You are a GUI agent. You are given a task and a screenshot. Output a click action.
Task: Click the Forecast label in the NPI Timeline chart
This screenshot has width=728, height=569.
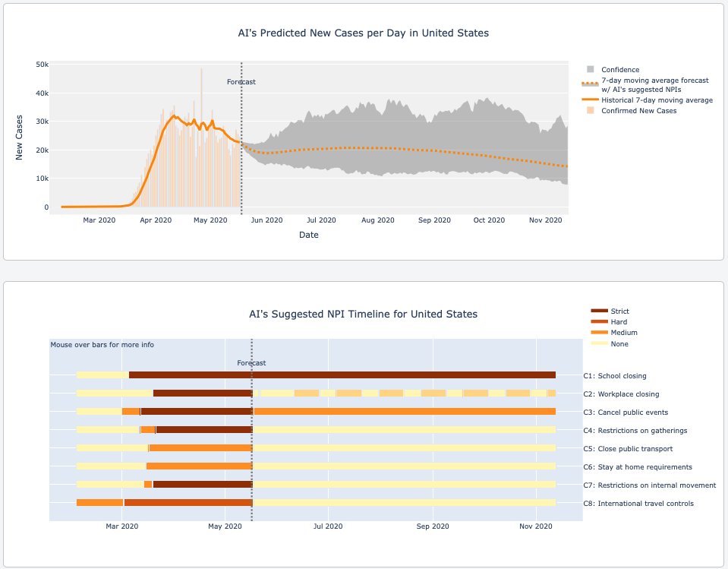click(251, 363)
